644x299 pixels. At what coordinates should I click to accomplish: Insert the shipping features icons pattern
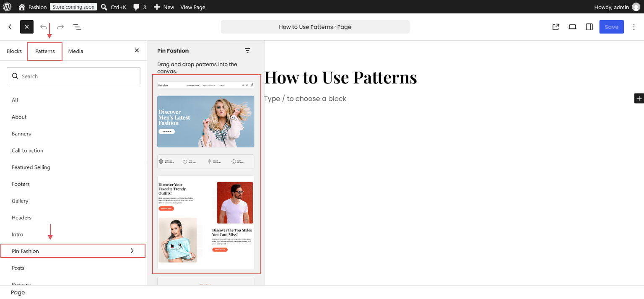[206, 161]
